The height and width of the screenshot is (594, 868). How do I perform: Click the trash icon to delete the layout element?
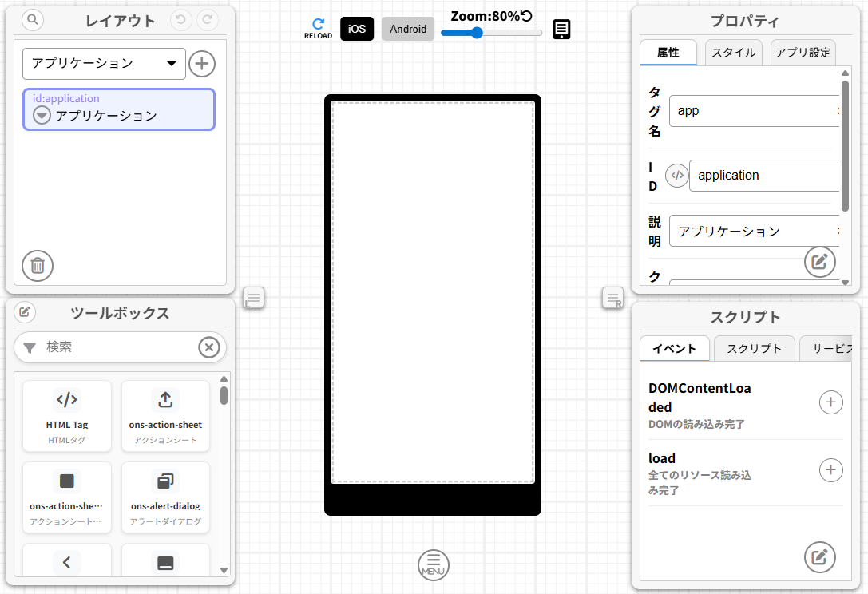(38, 266)
